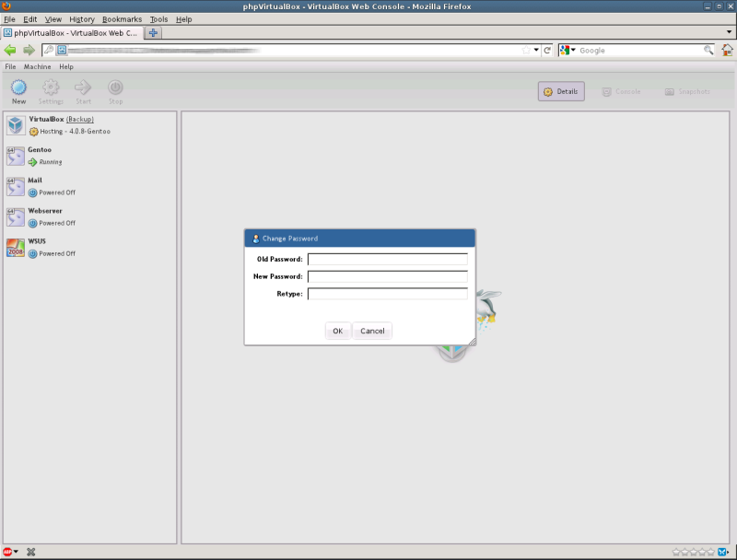The height and width of the screenshot is (560, 737).
Task: Focus the New Password field
Action: pos(387,276)
